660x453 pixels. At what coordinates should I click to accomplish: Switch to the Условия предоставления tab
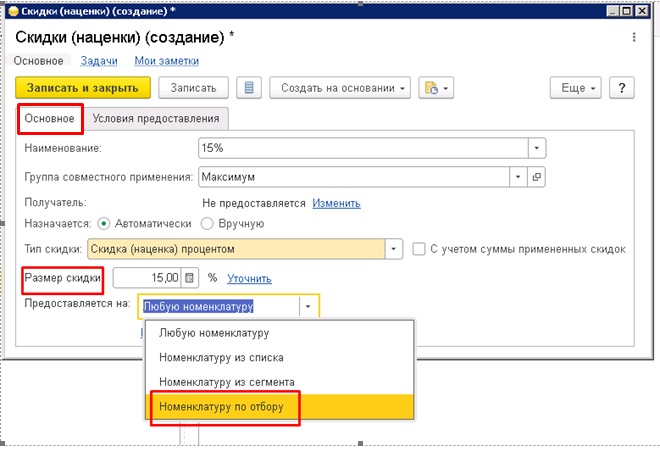pyautogui.click(x=156, y=118)
